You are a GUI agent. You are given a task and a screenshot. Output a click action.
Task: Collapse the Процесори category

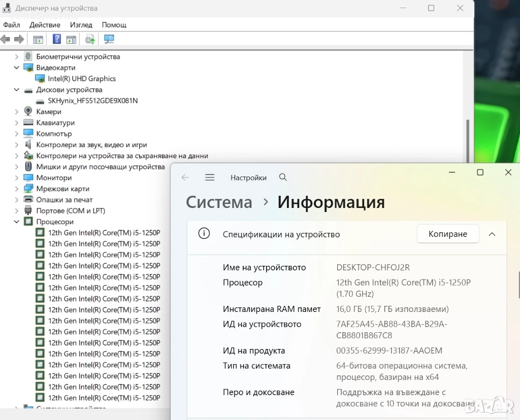(x=17, y=222)
